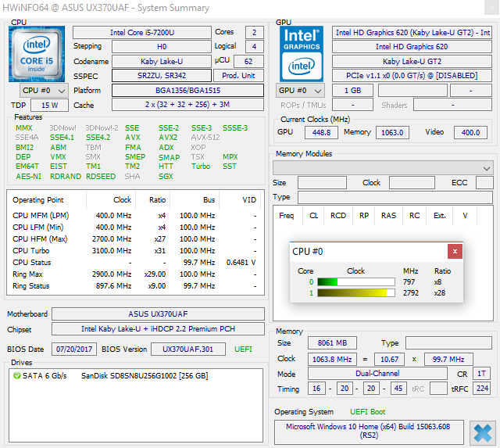Select the Ring Max row
The width and height of the screenshot is (500, 448).
(x=134, y=274)
